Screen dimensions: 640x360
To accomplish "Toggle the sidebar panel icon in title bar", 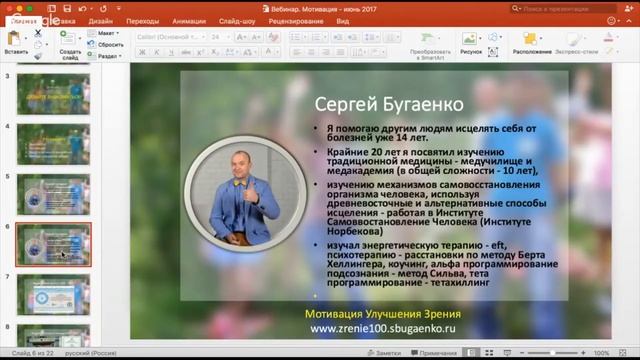I will point(51,9).
